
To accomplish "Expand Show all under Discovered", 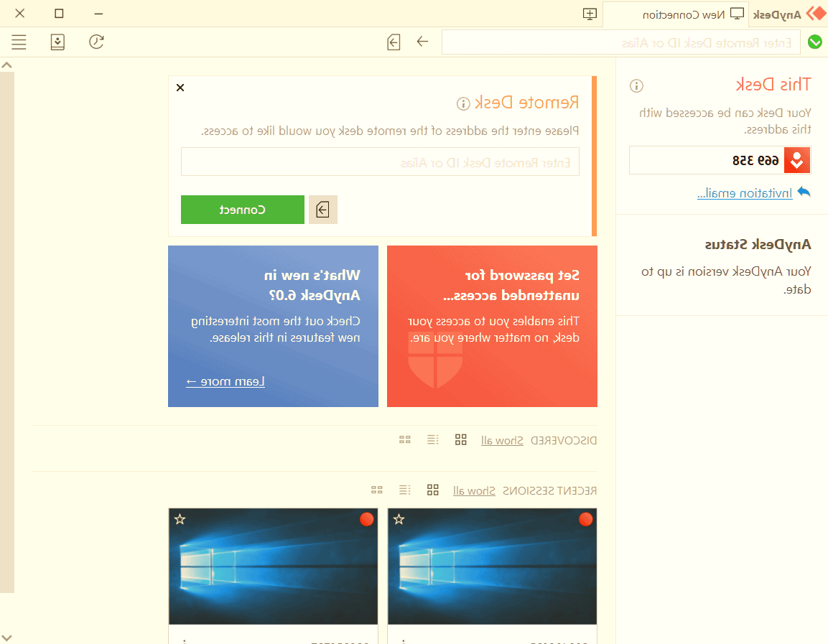I will click(x=502, y=439).
